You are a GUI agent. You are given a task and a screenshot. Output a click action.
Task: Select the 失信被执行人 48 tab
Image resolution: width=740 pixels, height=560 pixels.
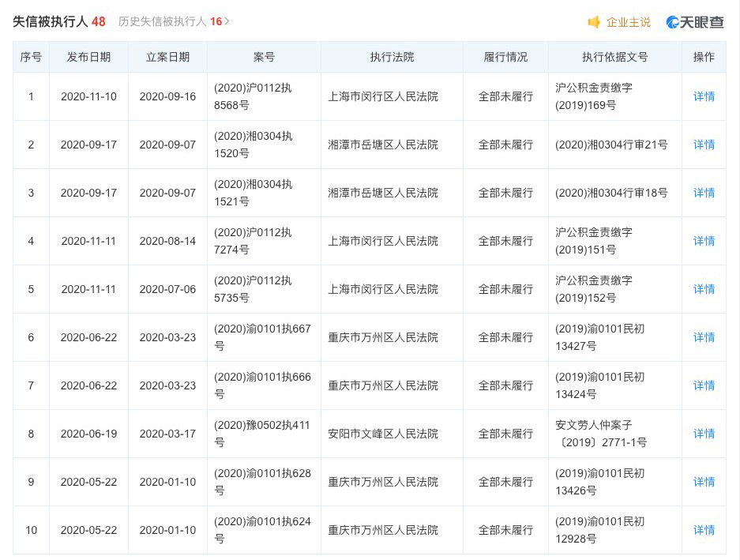(59, 21)
